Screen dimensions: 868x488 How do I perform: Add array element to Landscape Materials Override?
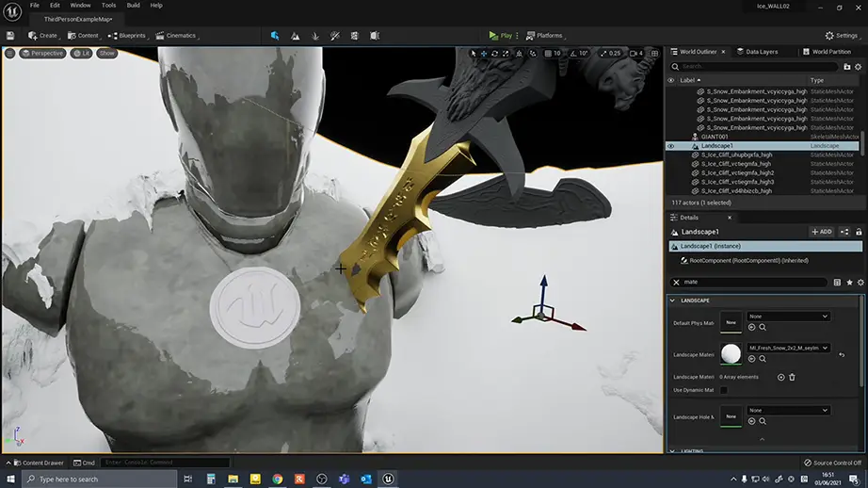pyautogui.click(x=780, y=377)
